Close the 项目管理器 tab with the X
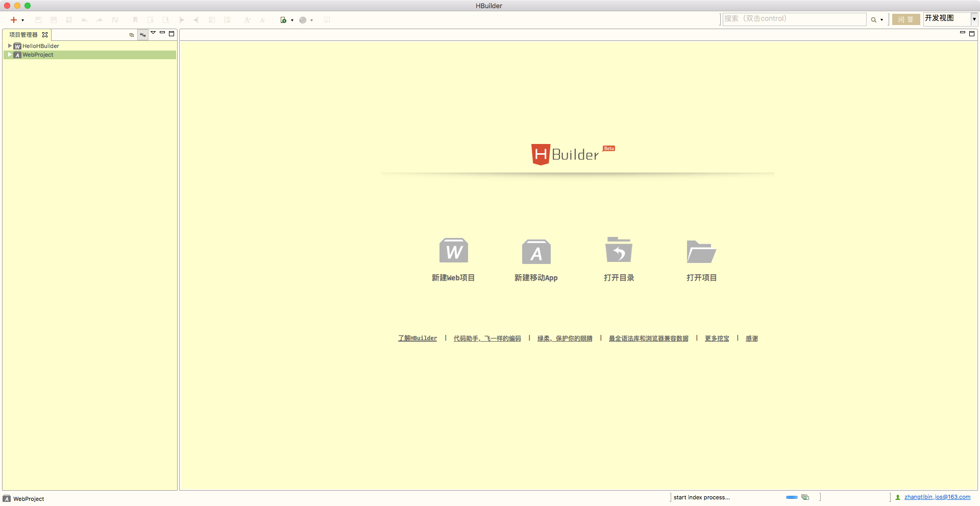 coord(45,35)
